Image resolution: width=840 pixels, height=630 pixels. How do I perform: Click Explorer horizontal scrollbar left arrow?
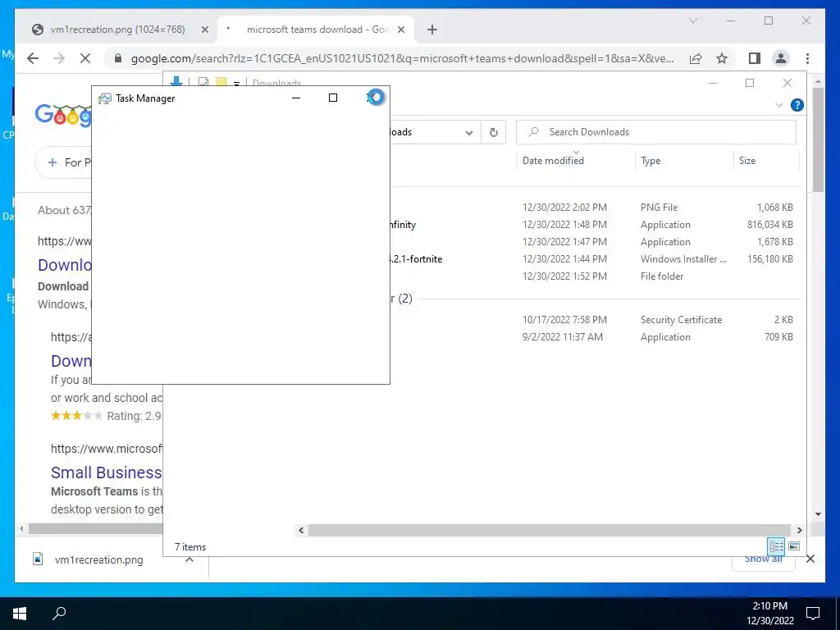pyautogui.click(x=302, y=530)
